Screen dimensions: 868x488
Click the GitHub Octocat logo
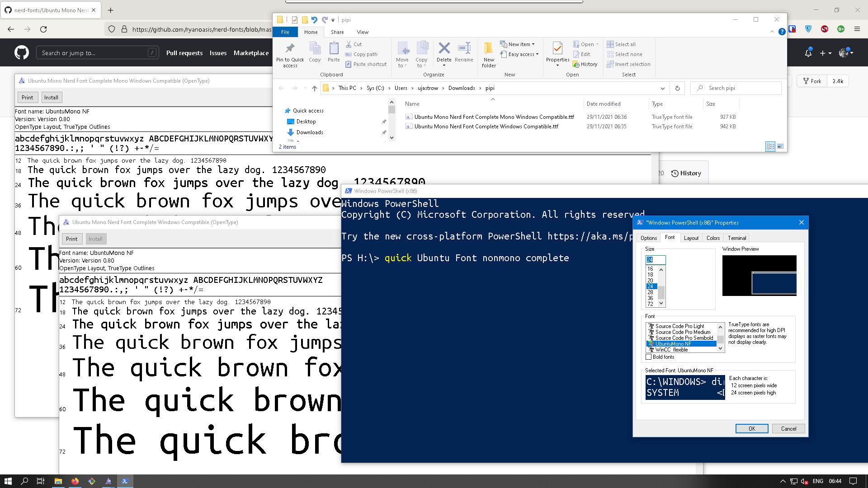pyautogui.click(x=22, y=53)
